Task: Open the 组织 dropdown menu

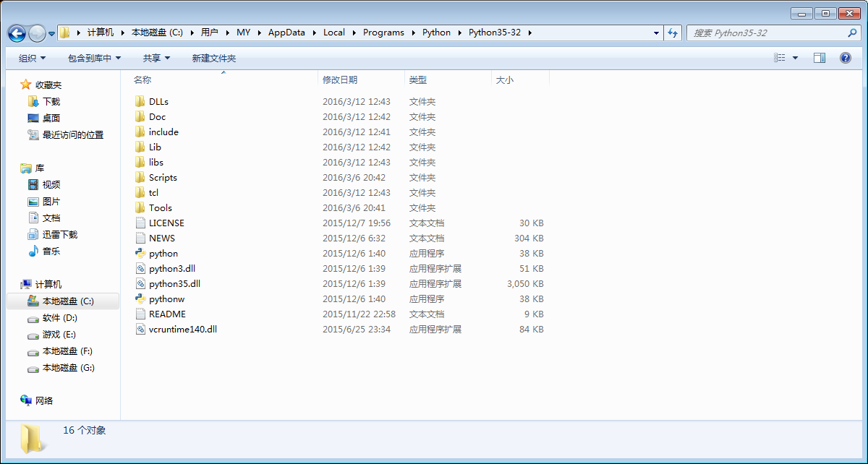Action: coord(32,58)
